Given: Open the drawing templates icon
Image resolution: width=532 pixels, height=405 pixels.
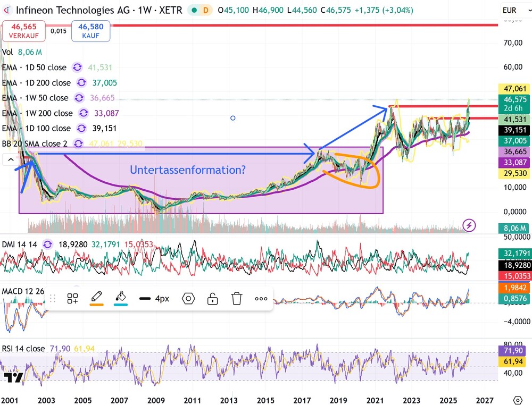Looking at the screenshot, I should click(x=72, y=299).
